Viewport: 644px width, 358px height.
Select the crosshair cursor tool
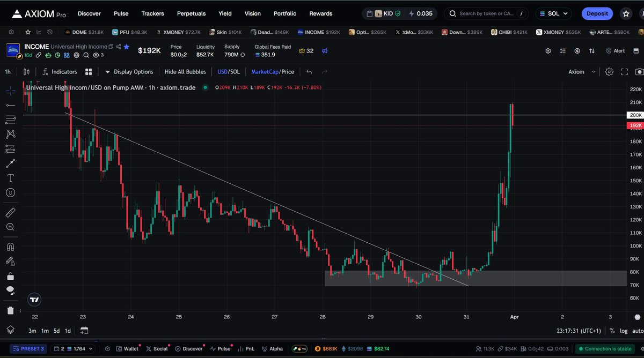(10, 91)
